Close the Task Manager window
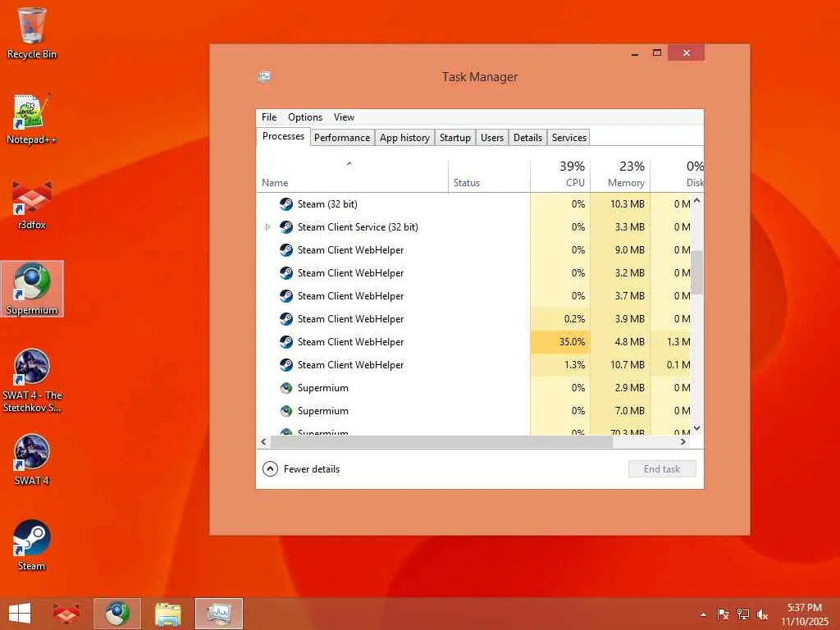The image size is (840, 630). click(687, 53)
